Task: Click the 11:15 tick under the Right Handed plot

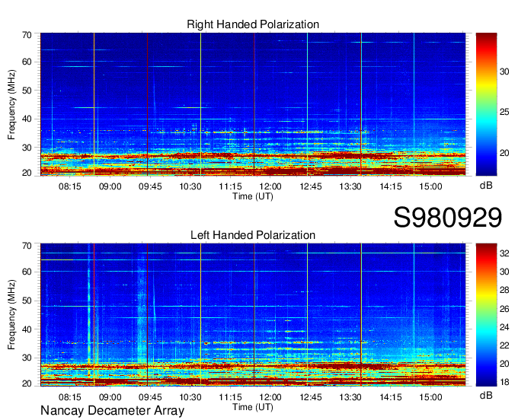Action: click(230, 186)
